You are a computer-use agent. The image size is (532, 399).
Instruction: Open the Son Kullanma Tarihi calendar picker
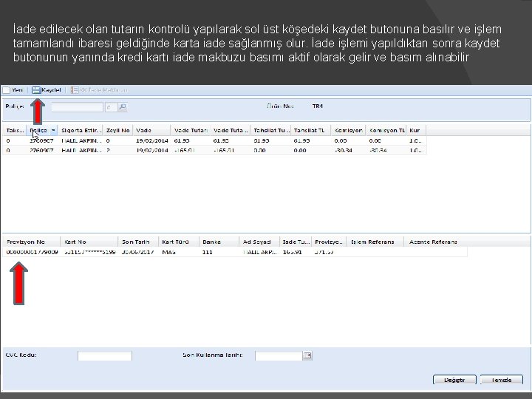pyautogui.click(x=307, y=355)
